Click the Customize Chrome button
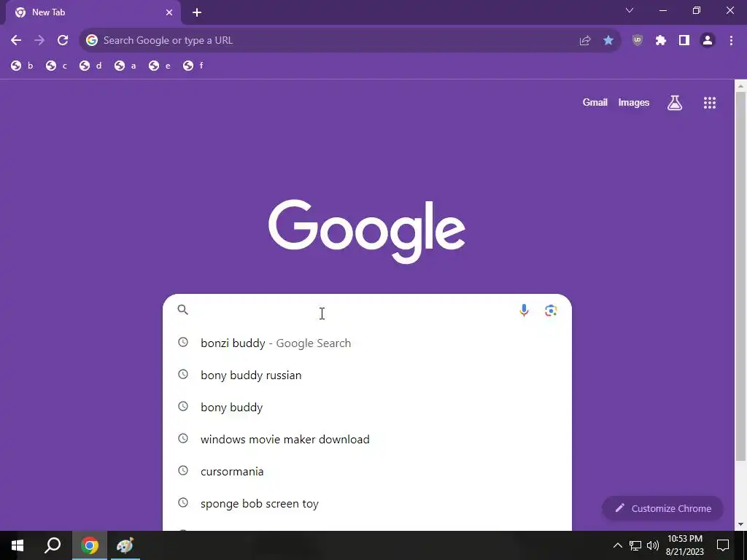747x560 pixels. [x=662, y=508]
